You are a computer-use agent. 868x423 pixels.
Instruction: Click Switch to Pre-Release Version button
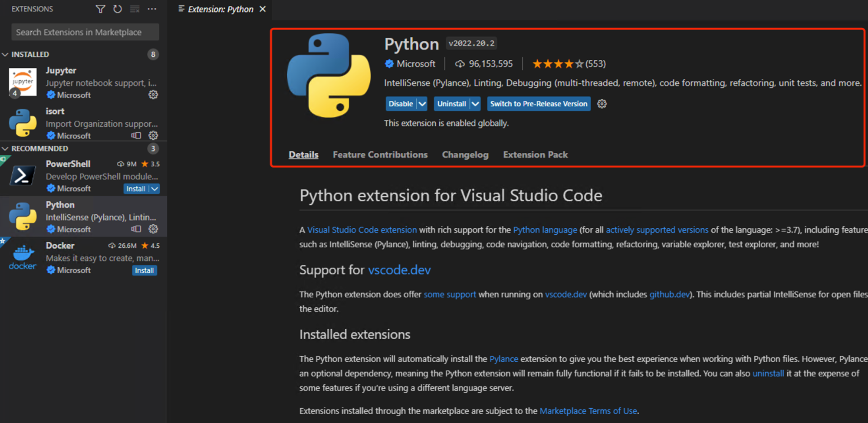tap(538, 104)
